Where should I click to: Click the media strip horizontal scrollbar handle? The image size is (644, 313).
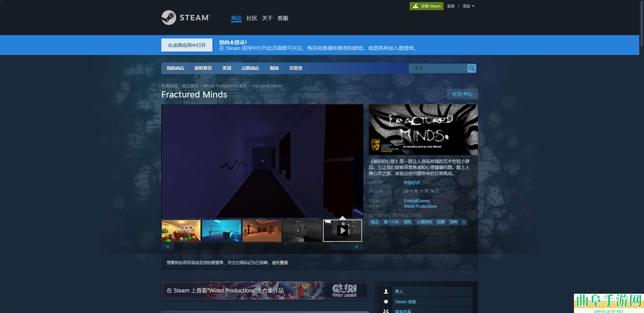(x=340, y=247)
